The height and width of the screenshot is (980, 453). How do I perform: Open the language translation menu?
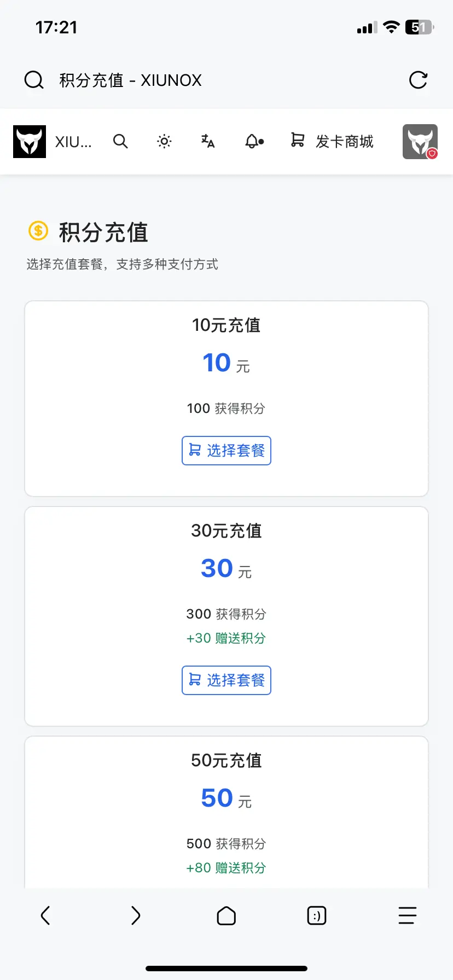tap(208, 141)
